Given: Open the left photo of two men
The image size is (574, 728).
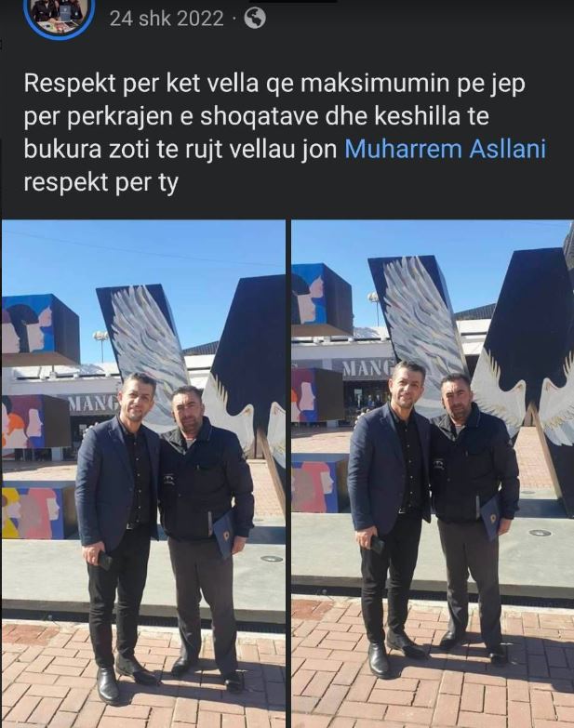Looking at the screenshot, I should (143, 473).
